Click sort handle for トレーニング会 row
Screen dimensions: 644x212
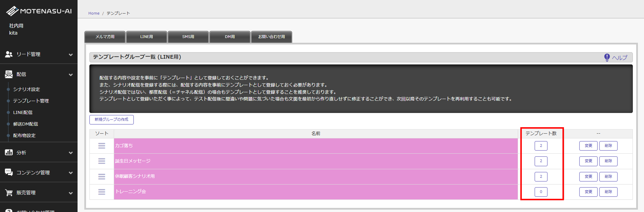pyautogui.click(x=101, y=192)
